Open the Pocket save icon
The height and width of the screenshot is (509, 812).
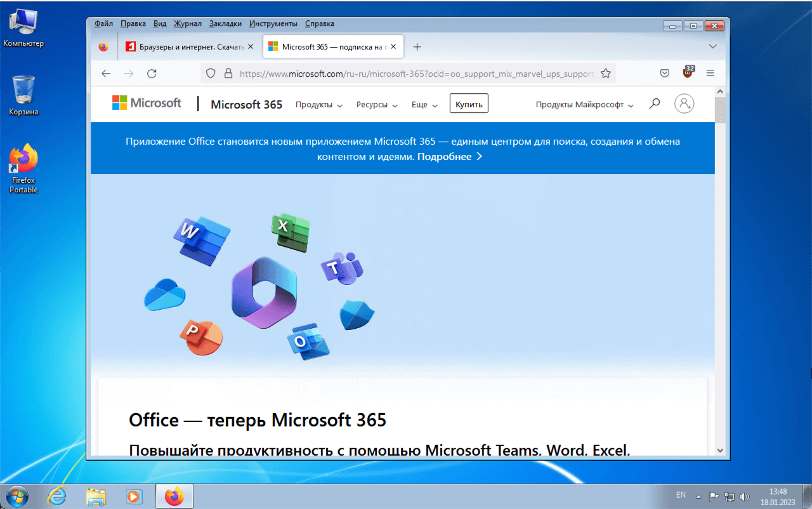pos(664,74)
